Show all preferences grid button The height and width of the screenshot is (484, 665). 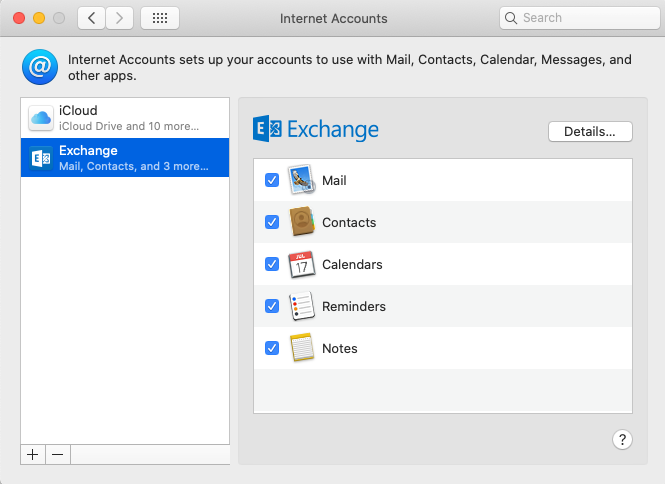pos(160,18)
